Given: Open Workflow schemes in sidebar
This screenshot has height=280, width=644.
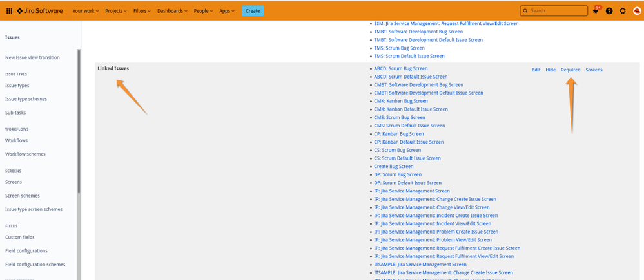Looking at the screenshot, I should click(26, 154).
